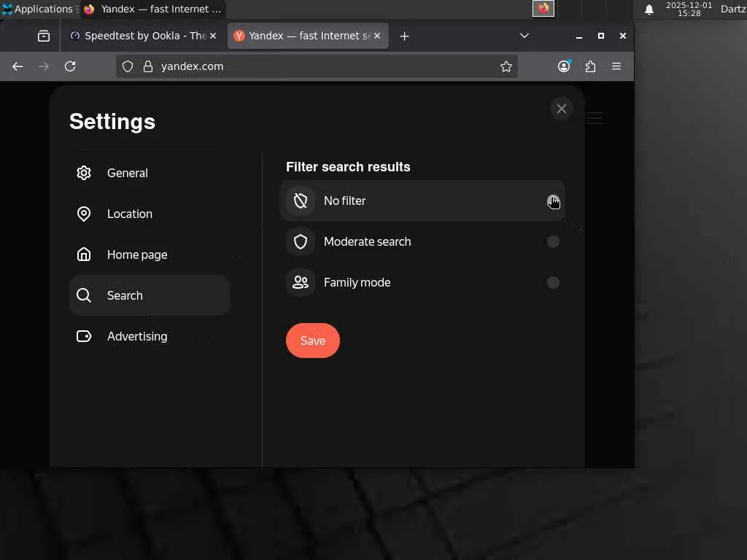Expand the list all tabs dropdown
Viewport: 747px width, 560px height.
tap(524, 36)
